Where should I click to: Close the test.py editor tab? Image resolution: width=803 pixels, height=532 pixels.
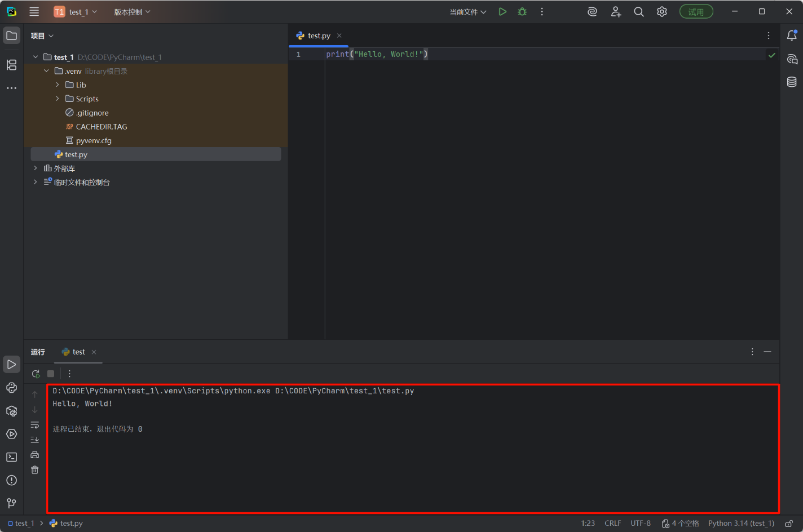[339, 36]
